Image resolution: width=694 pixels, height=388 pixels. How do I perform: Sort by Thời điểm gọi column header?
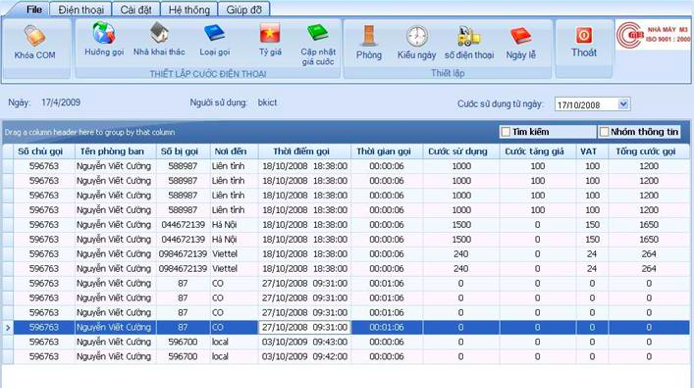click(305, 151)
